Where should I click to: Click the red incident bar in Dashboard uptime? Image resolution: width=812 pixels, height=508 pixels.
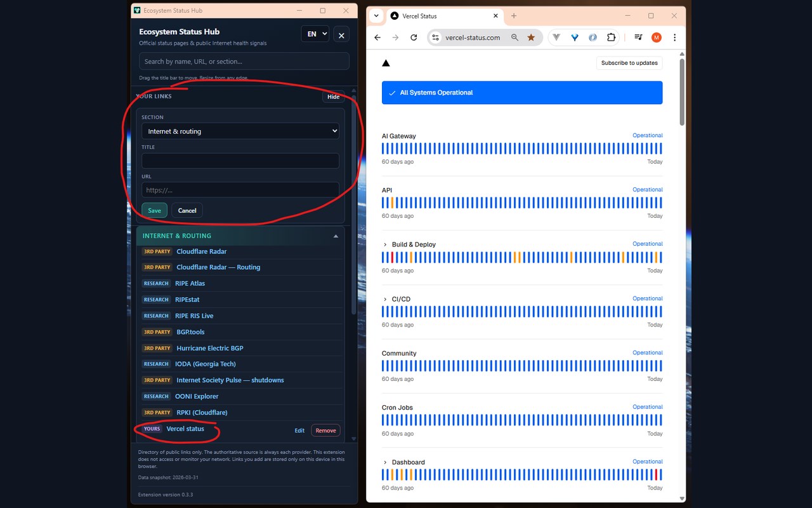click(656, 475)
